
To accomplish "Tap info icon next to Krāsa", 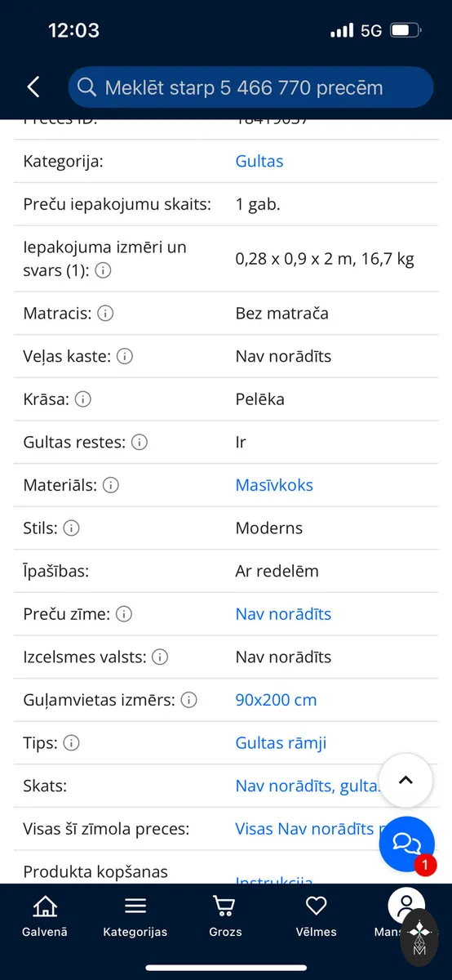I will click(x=83, y=399).
